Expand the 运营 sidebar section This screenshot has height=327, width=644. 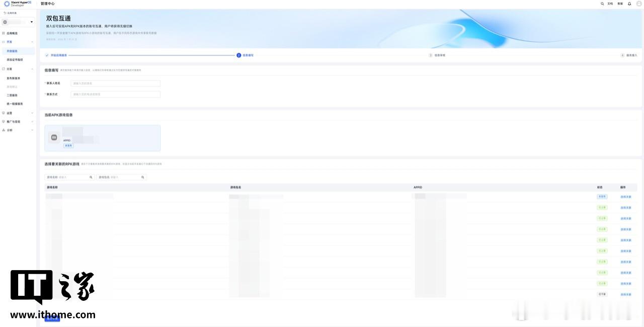[18, 113]
